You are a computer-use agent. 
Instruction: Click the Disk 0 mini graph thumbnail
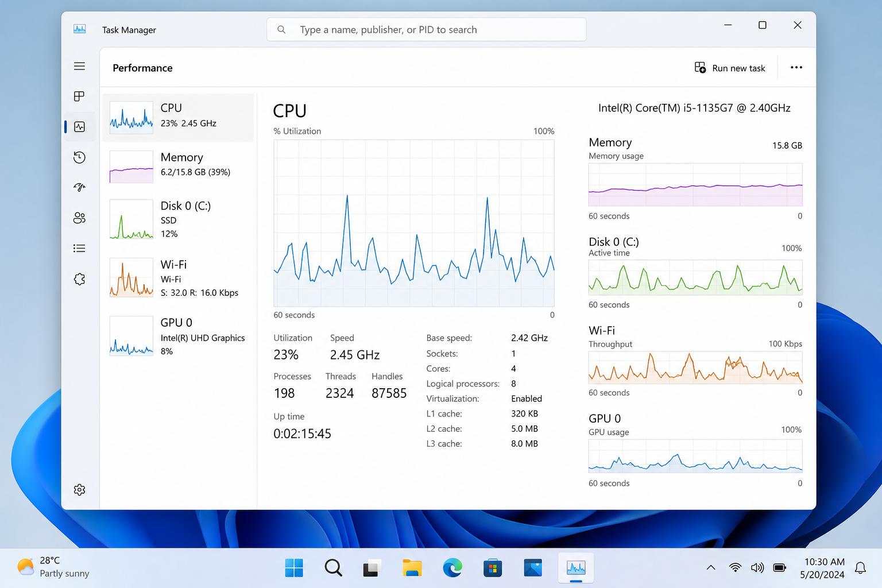tap(131, 219)
